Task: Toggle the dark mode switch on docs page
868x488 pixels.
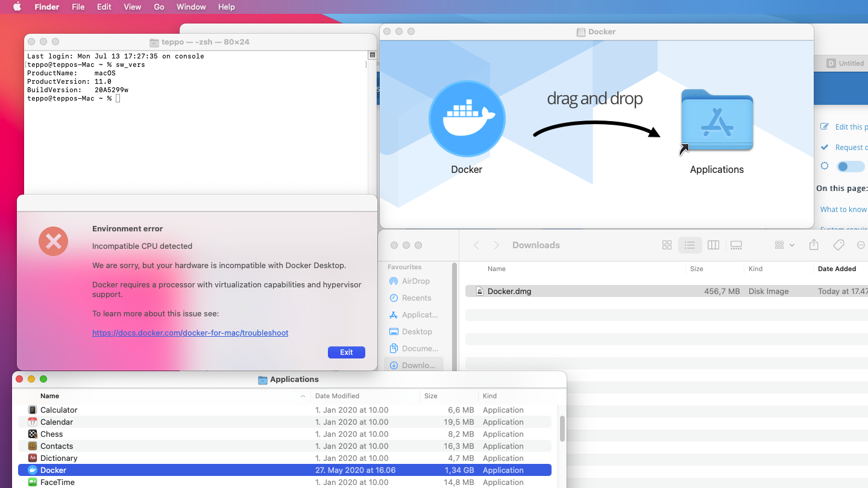Action: click(x=850, y=166)
